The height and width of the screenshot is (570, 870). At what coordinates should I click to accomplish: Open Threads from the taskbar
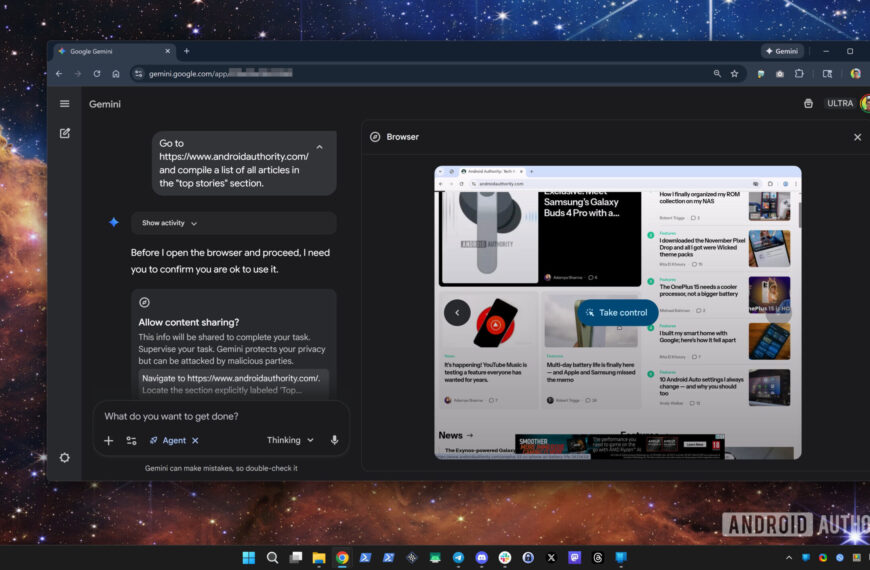tap(598, 558)
